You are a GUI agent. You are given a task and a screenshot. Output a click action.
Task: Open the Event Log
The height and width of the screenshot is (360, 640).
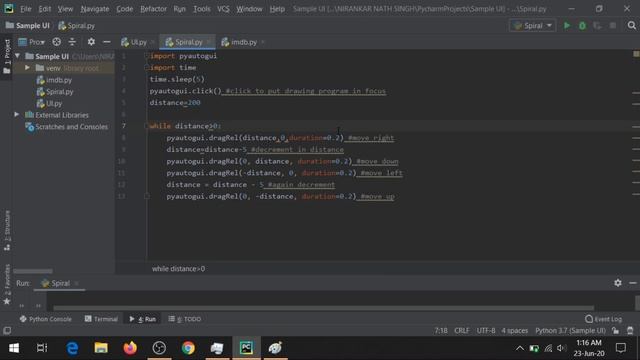(x=604, y=319)
